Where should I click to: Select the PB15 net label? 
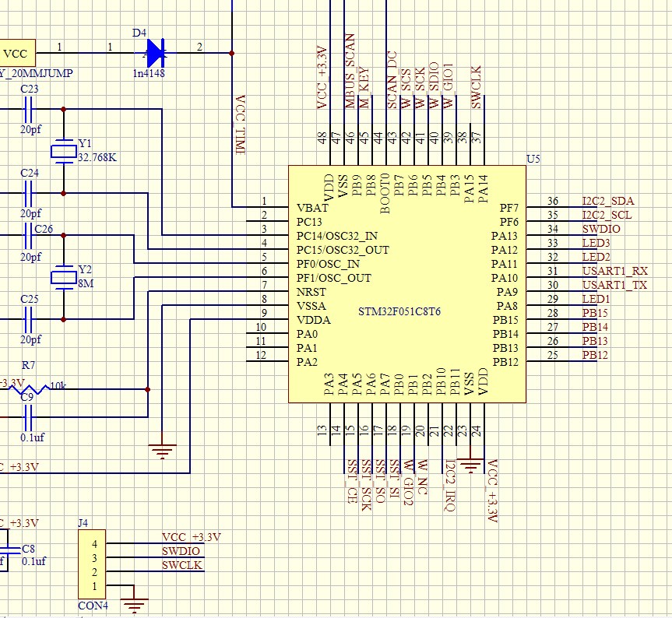[x=595, y=313]
